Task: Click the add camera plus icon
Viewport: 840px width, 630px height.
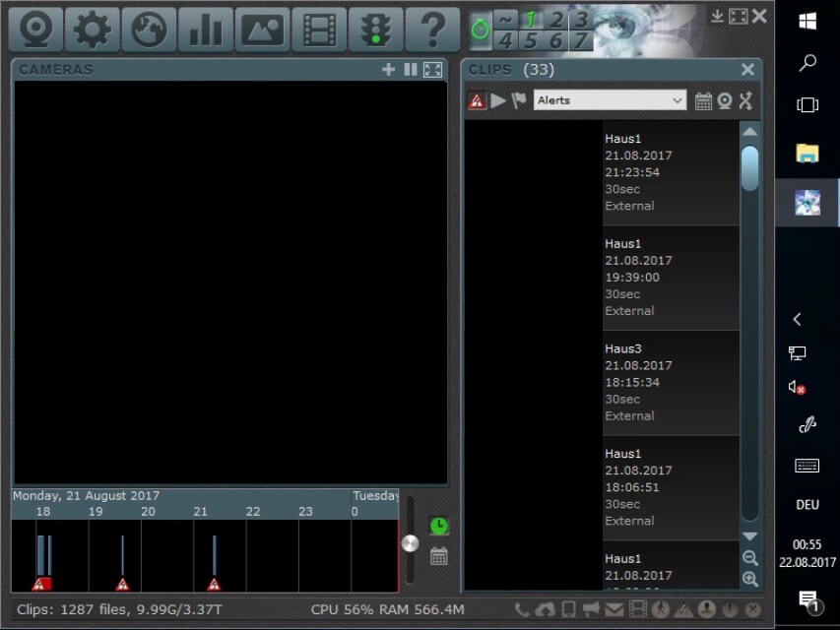Action: pyautogui.click(x=388, y=70)
